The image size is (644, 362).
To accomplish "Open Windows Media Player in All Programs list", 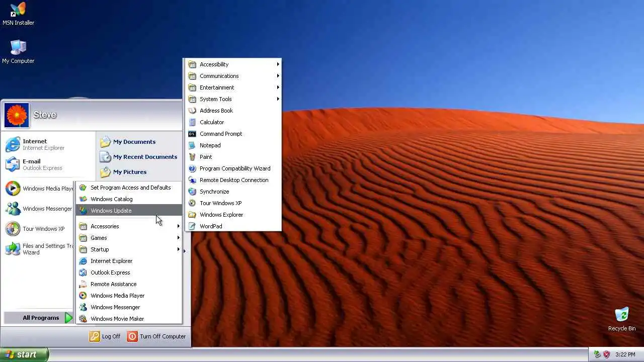I will coord(129,296).
